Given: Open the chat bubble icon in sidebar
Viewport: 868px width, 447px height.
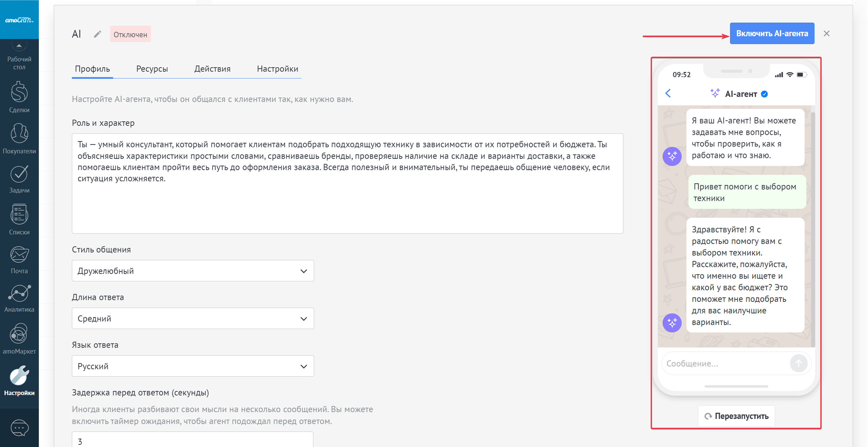Looking at the screenshot, I should pos(19,428).
